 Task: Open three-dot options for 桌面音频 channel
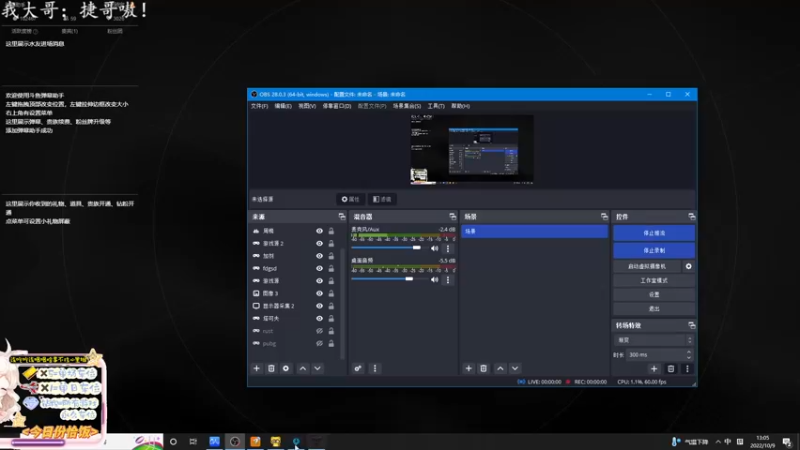[448, 280]
